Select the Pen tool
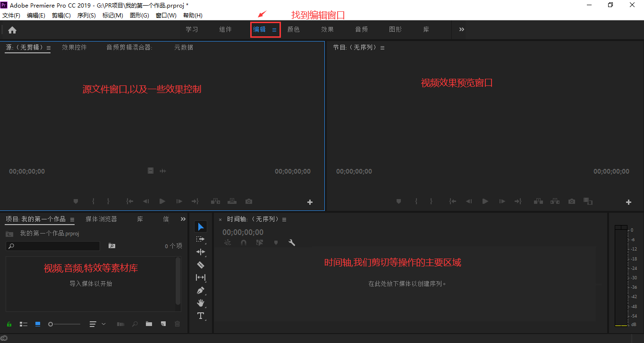644x343 pixels. 201,290
